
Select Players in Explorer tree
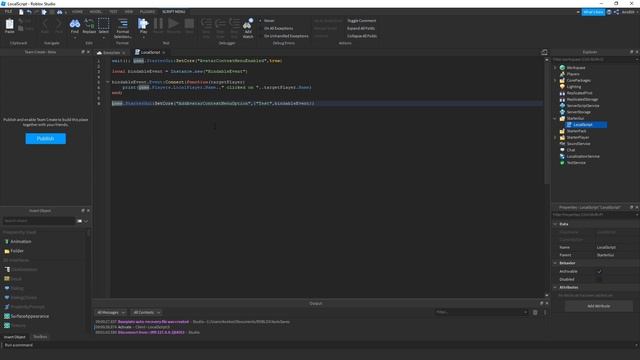click(x=573, y=74)
